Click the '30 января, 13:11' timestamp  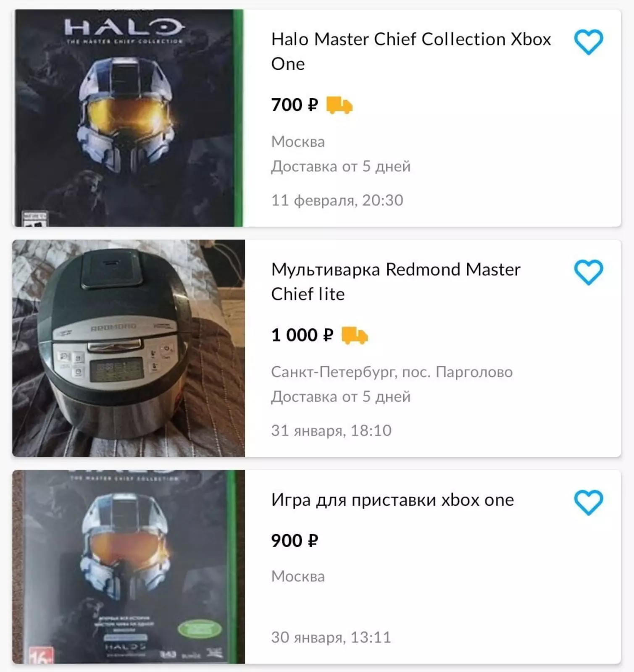coord(331,637)
